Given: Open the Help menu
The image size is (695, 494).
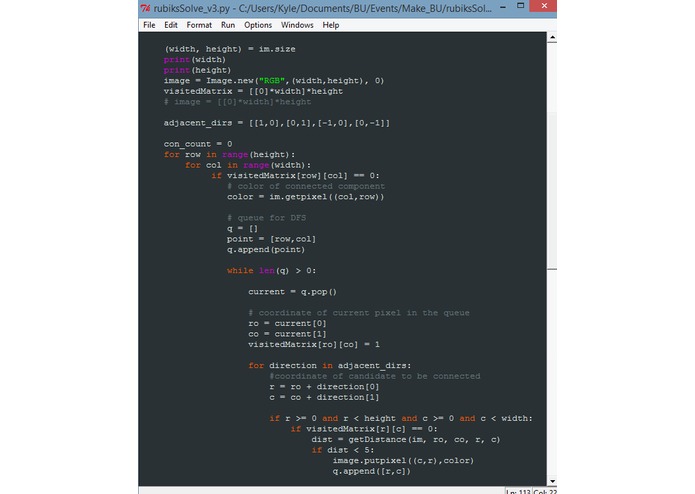Looking at the screenshot, I should (331, 25).
